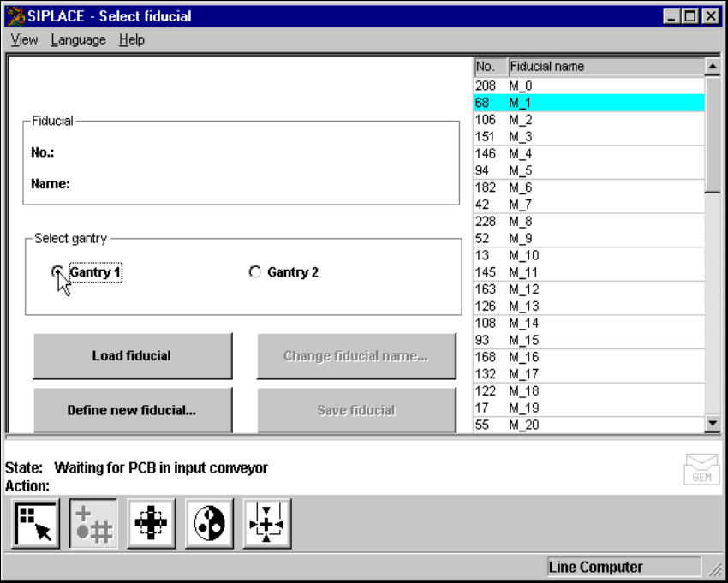Select fiducial row M_13

[588, 306]
